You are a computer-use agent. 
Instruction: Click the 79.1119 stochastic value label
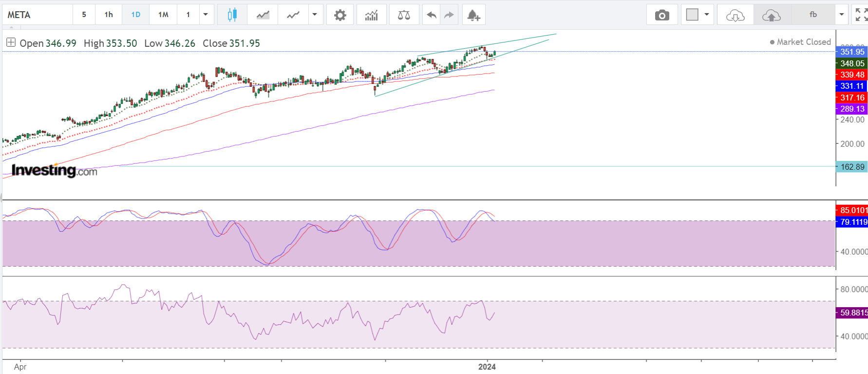tap(852, 222)
